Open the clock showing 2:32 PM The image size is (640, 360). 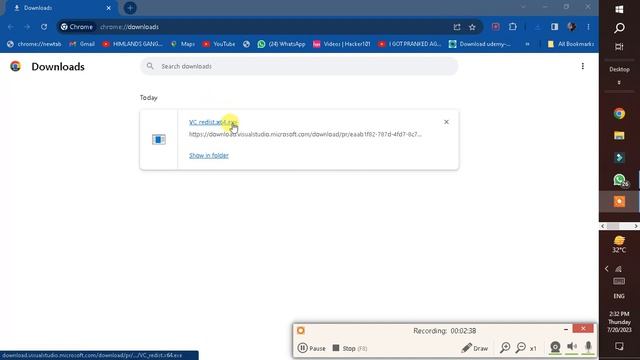point(619,322)
